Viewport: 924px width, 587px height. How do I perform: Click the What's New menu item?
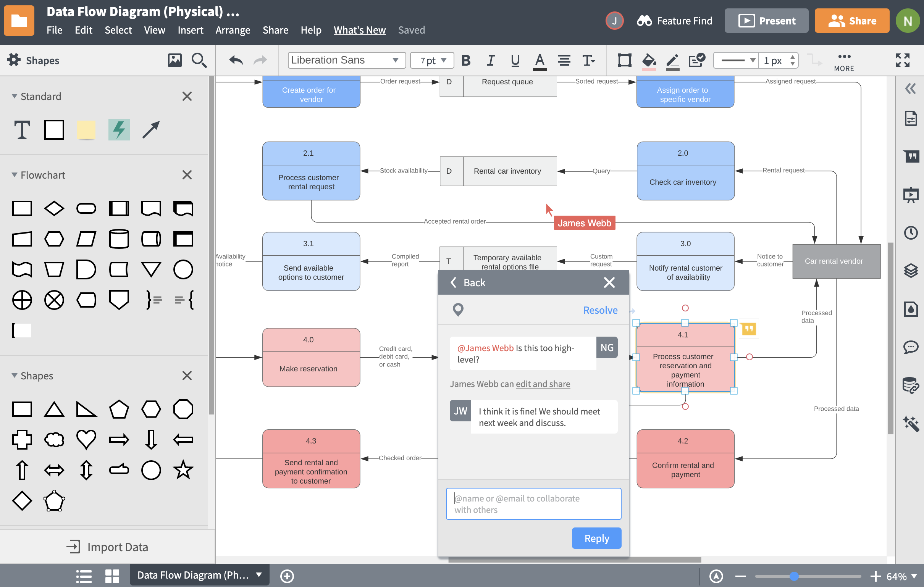pyautogui.click(x=360, y=30)
